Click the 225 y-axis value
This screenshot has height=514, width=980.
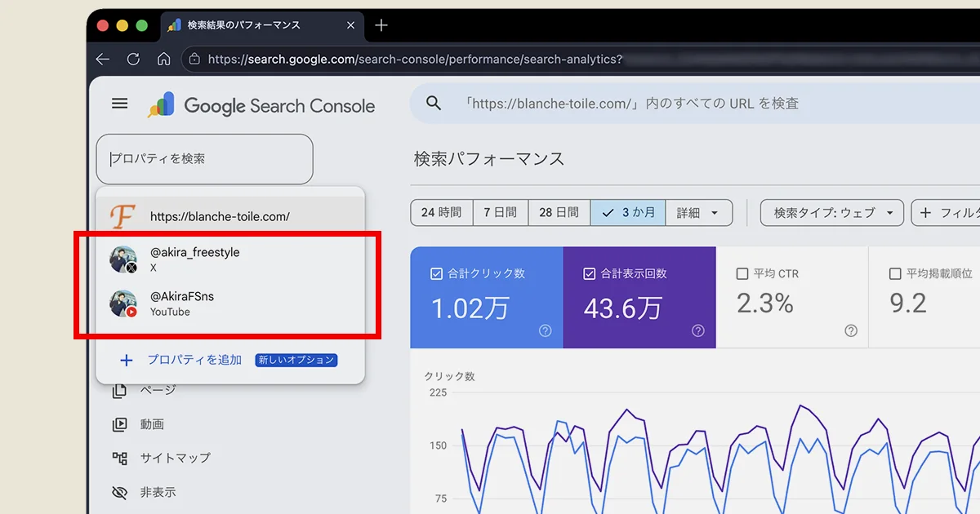[438, 392]
